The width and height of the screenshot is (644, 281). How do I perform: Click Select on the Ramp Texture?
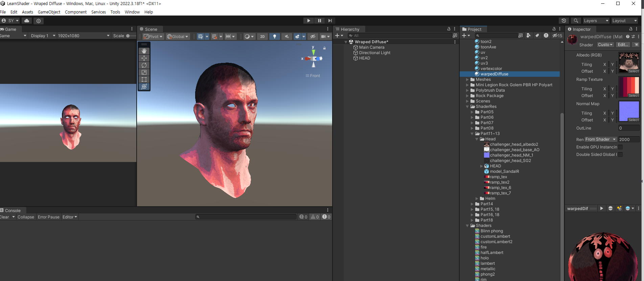coord(634,95)
